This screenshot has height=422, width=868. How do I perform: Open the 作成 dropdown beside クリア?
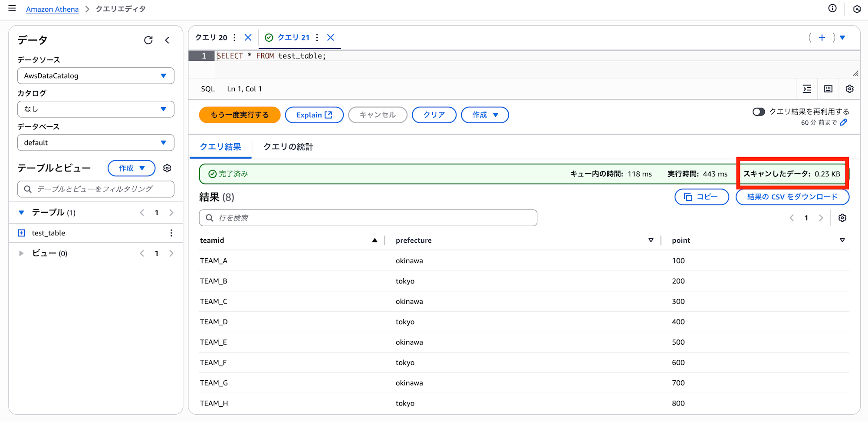pos(485,115)
